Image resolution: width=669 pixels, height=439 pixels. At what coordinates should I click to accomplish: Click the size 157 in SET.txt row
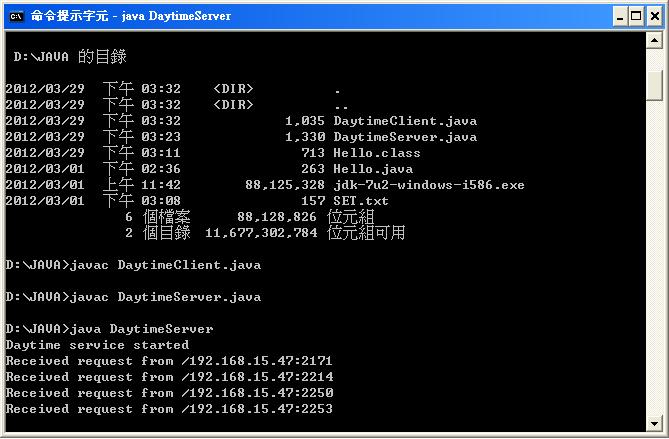tap(313, 201)
